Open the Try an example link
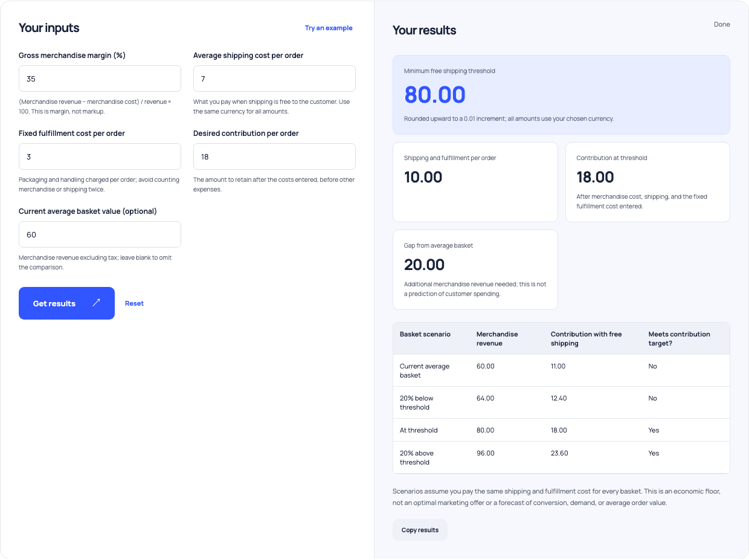The width and height of the screenshot is (749, 560). (x=329, y=28)
